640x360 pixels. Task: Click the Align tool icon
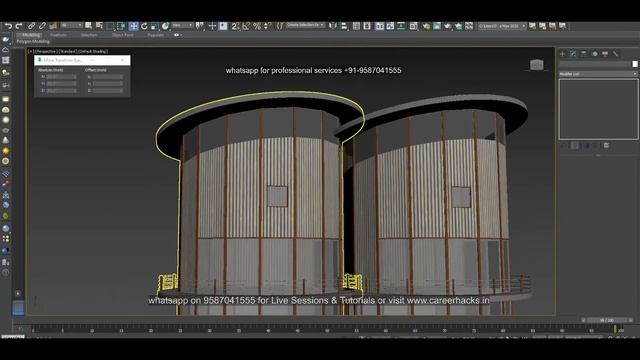(344, 26)
